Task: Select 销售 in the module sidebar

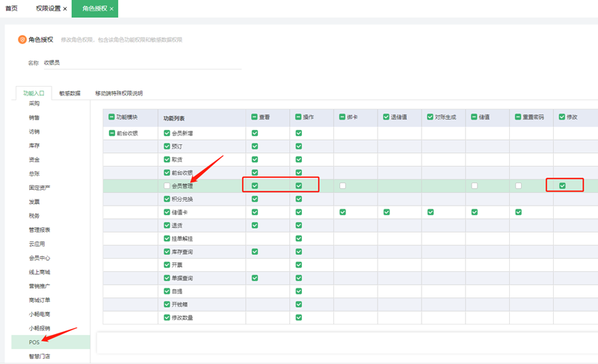Action: coord(34,117)
